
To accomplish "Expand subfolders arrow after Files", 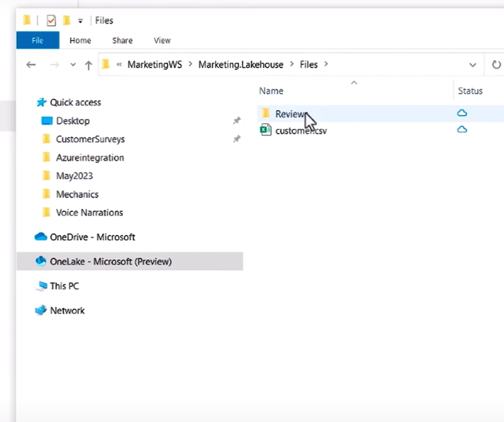I will 326,64.
